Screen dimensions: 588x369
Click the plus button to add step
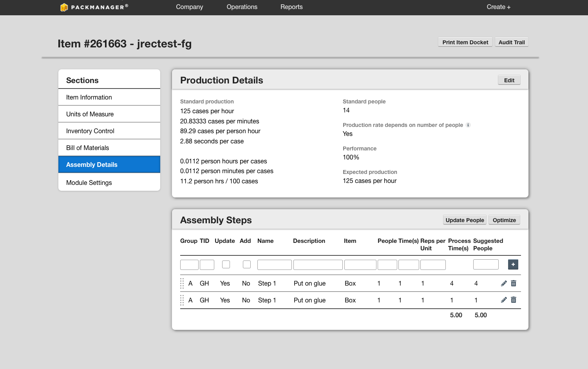pos(513,264)
